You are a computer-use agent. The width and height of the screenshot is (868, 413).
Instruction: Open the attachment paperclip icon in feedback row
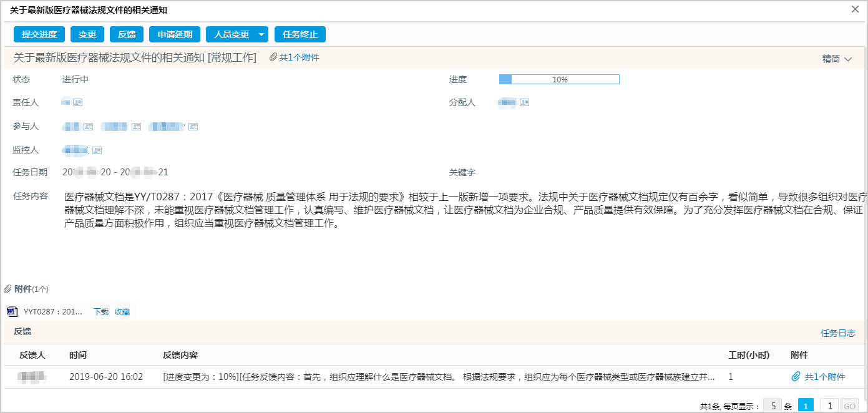(x=797, y=376)
